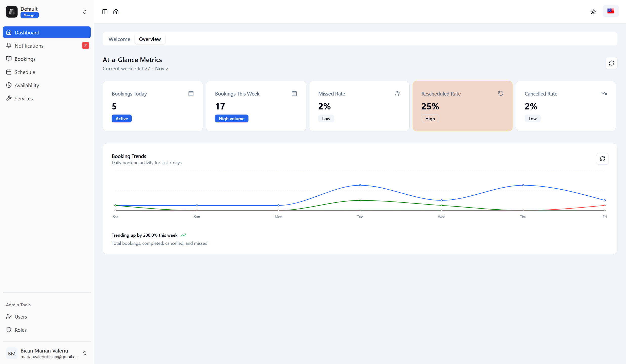The height and width of the screenshot is (364, 626).
Task: Expand the Bican Marian Valeriu user menu
Action: [85, 353]
